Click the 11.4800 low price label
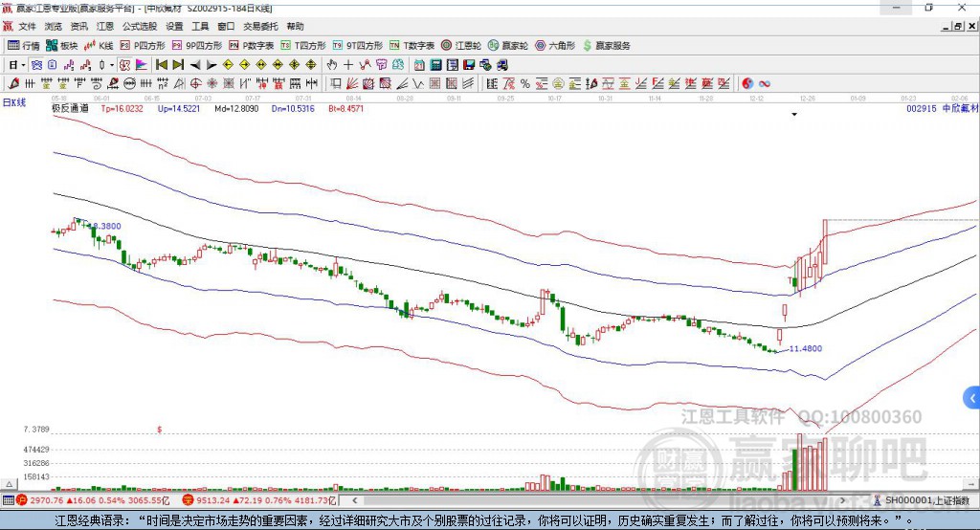 (x=806, y=349)
